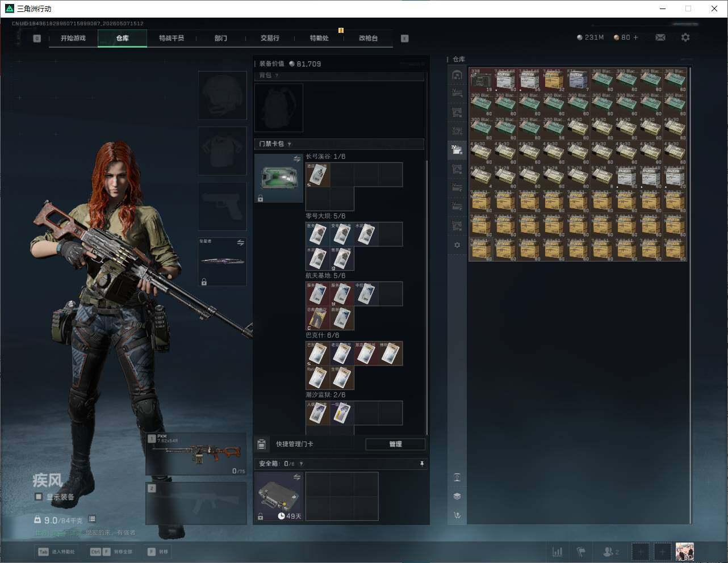
Task: Click the sort and tidy icon at the sidebar bottom
Action: coord(457,515)
